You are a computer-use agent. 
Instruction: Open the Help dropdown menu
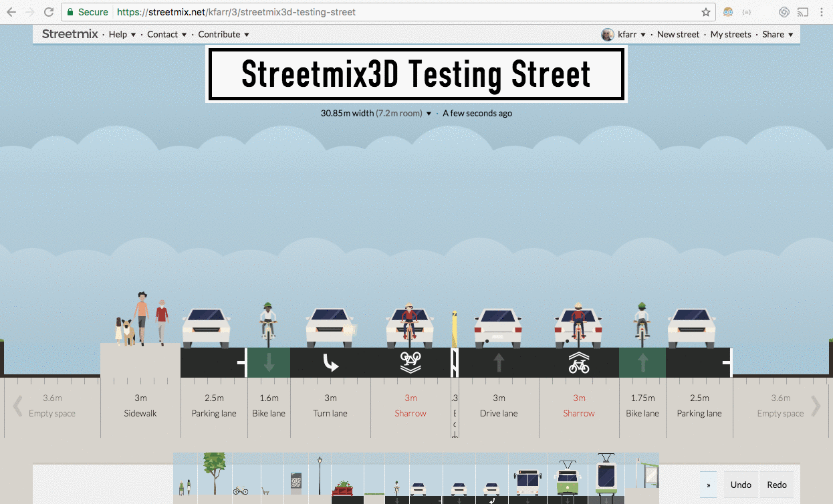[122, 34]
